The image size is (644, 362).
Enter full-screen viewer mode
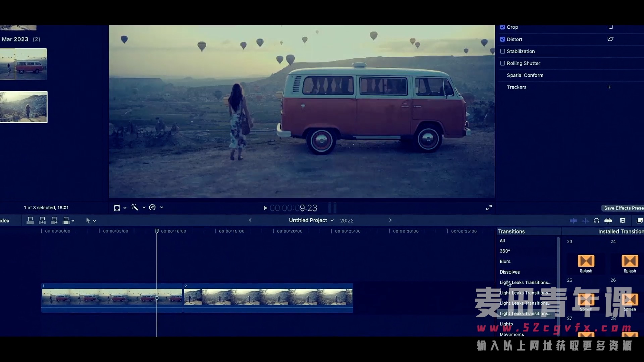(489, 208)
